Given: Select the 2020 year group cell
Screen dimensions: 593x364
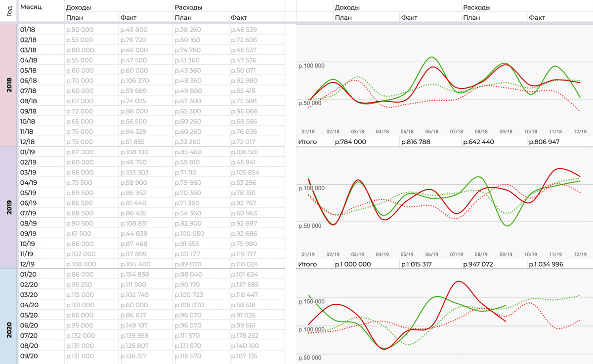Looking at the screenshot, I should tap(9, 317).
